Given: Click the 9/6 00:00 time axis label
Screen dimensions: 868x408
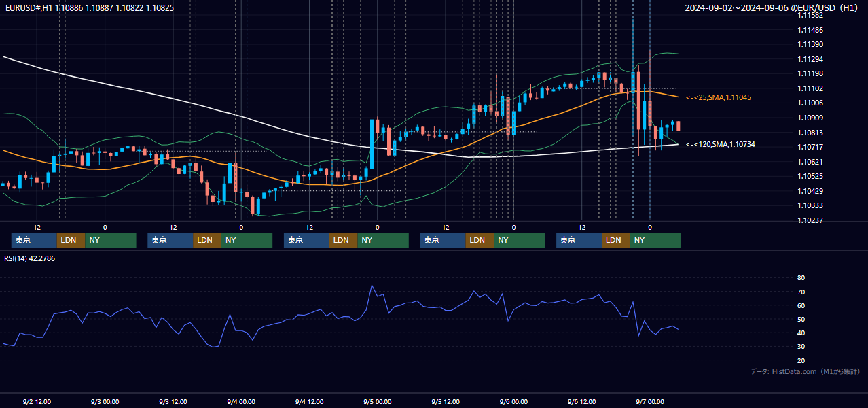Looking at the screenshot, I should pos(513,401).
